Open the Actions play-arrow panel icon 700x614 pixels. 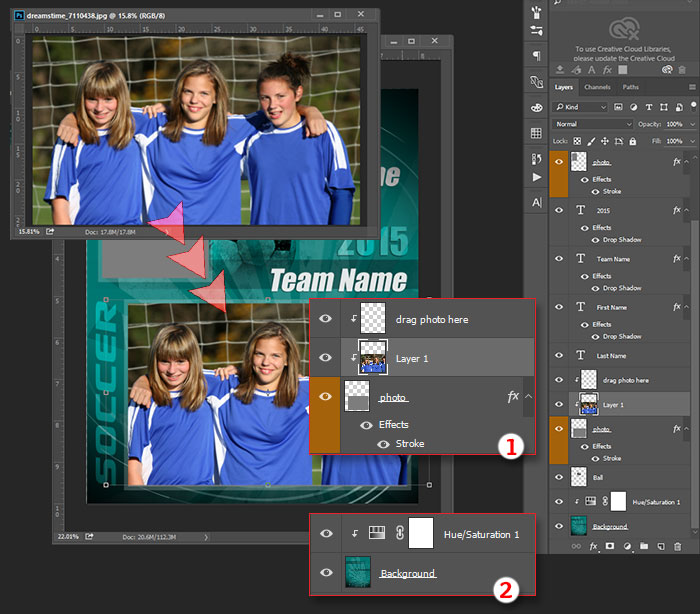click(537, 177)
